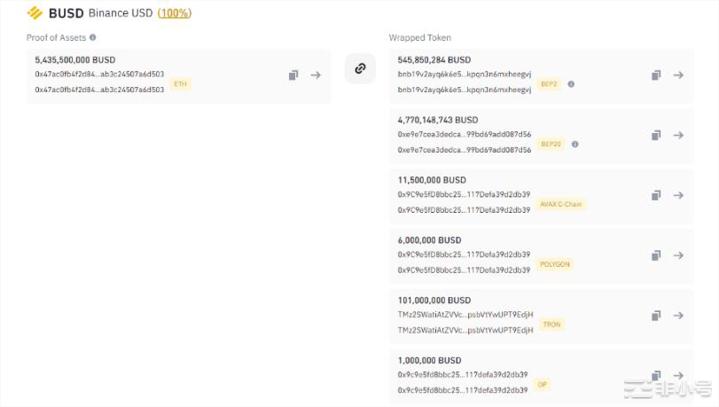Open the TRON row arrow
Viewport: 719px width, 407px height.
[678, 316]
